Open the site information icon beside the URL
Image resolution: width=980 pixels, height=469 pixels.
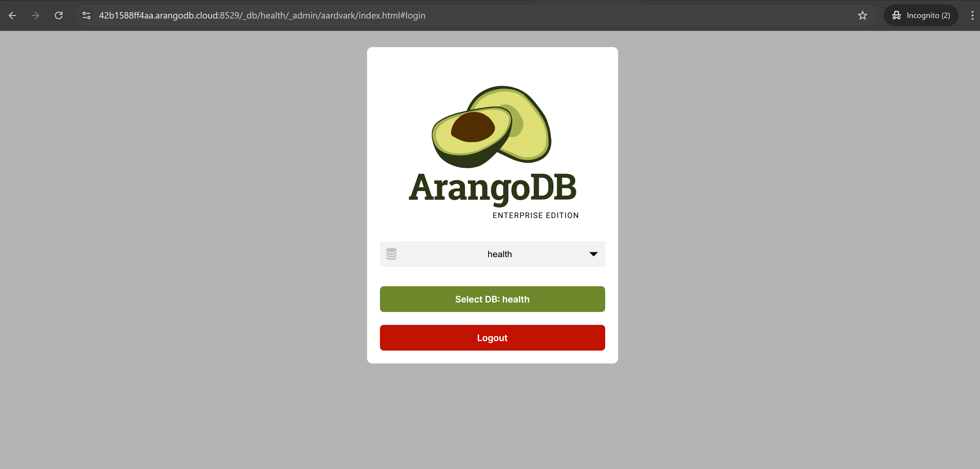[x=86, y=16]
